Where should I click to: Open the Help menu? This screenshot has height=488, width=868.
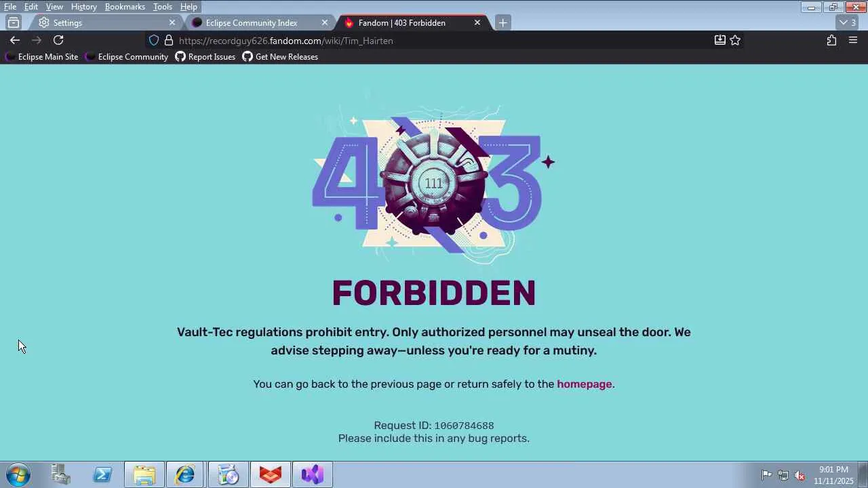(x=189, y=7)
